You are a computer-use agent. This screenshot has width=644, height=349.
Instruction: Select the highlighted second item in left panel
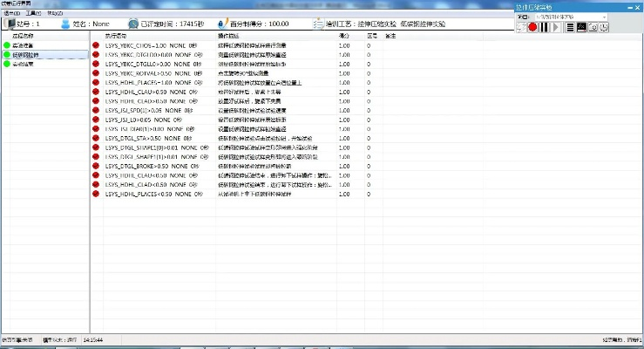(x=26, y=54)
